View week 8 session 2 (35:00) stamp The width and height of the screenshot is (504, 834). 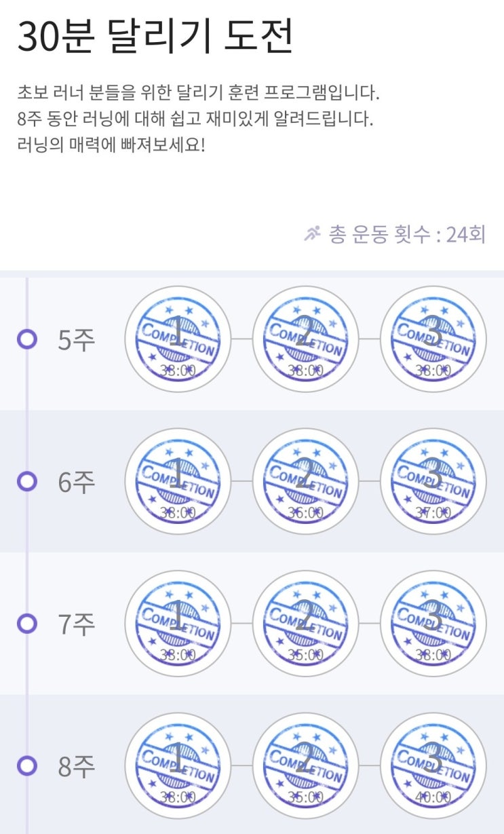[x=305, y=765]
